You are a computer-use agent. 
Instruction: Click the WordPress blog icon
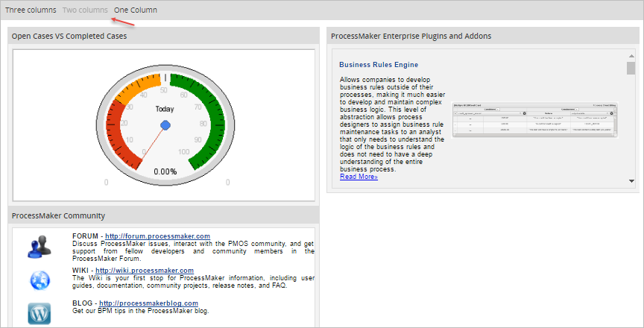pos(40,313)
